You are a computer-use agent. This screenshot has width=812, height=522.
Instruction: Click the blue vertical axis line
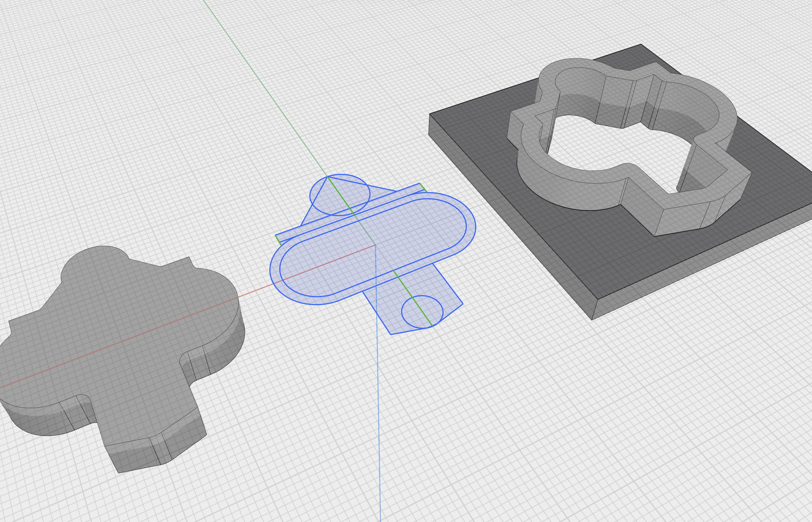tap(378, 382)
